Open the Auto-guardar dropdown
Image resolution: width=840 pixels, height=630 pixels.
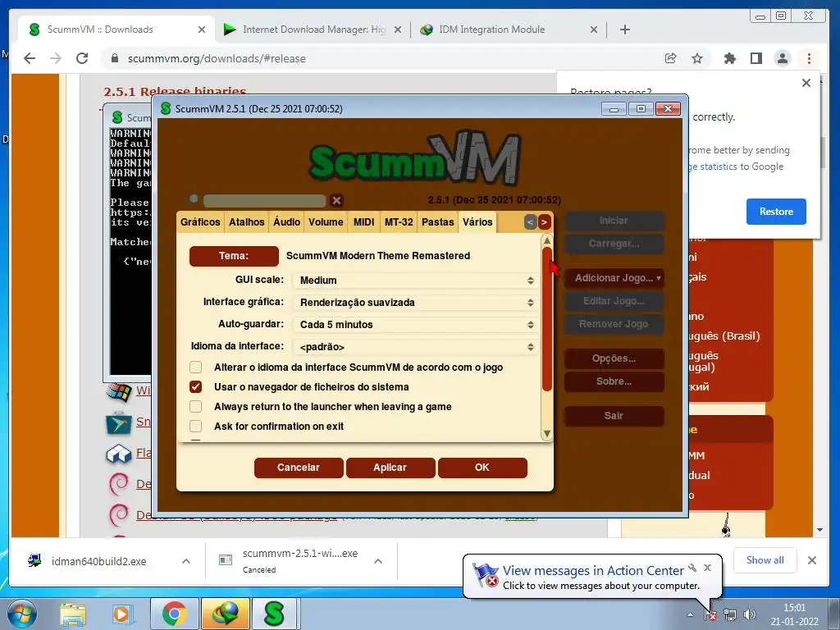point(416,325)
